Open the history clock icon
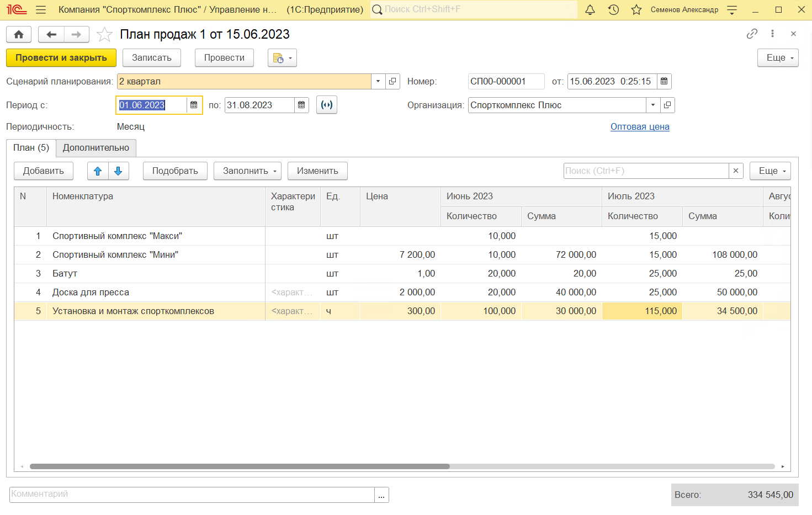812x515 pixels. 613,10
